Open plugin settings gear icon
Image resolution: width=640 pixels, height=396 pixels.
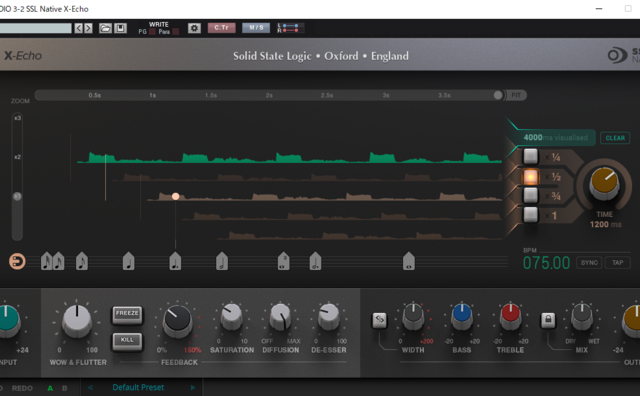point(194,28)
